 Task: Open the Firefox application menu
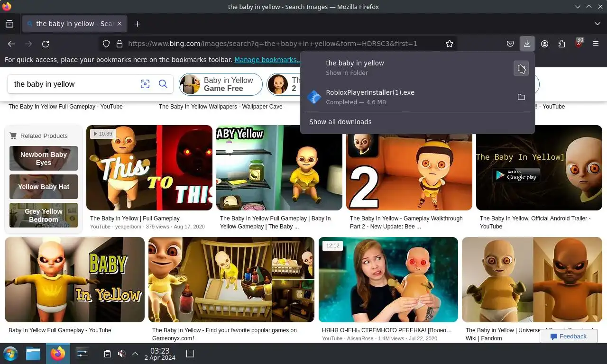pyautogui.click(x=596, y=44)
